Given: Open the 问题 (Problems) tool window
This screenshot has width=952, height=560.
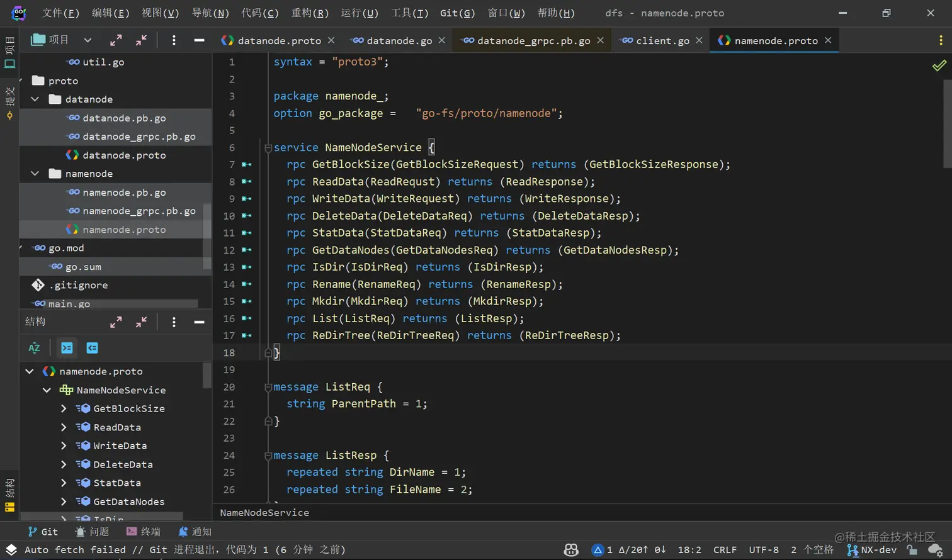Looking at the screenshot, I should (x=92, y=532).
